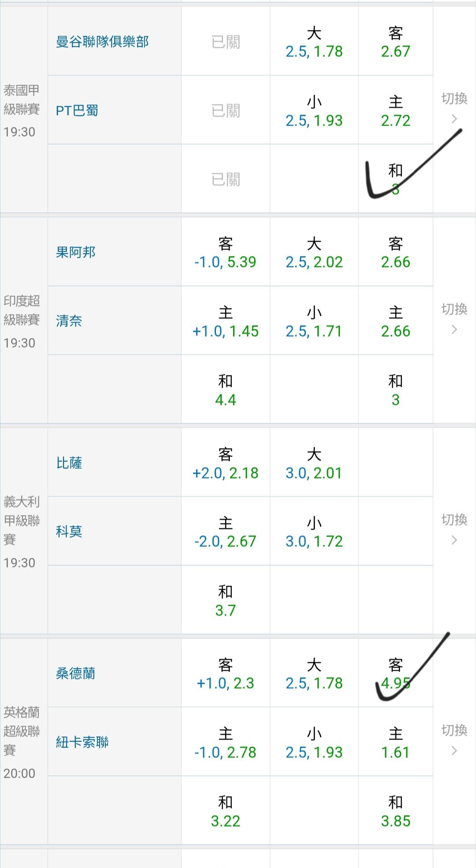Image resolution: width=476 pixels, height=868 pixels.
Task: Open team page for 曼谷聯隊俱樂部
Action: [102, 42]
